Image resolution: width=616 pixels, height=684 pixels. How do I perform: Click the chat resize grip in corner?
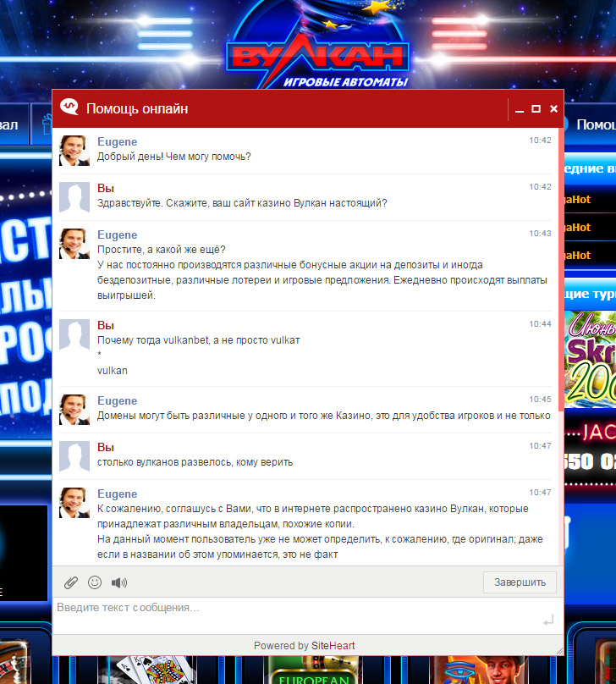point(559,651)
